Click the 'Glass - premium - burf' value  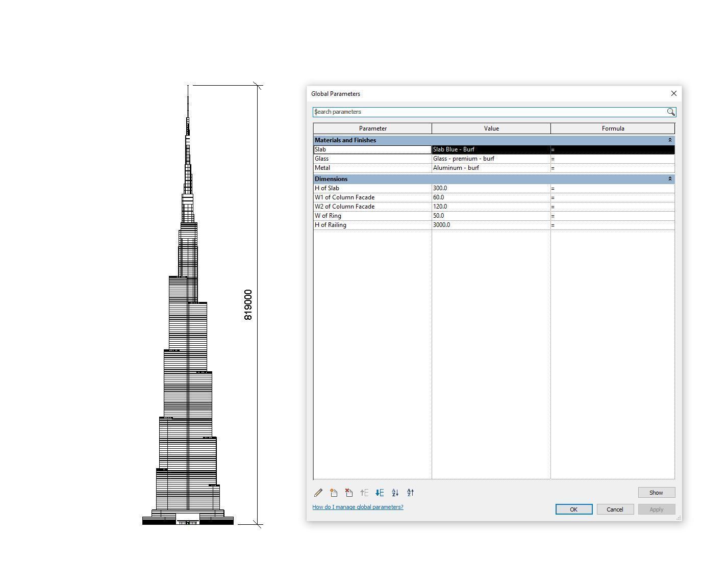coord(491,159)
